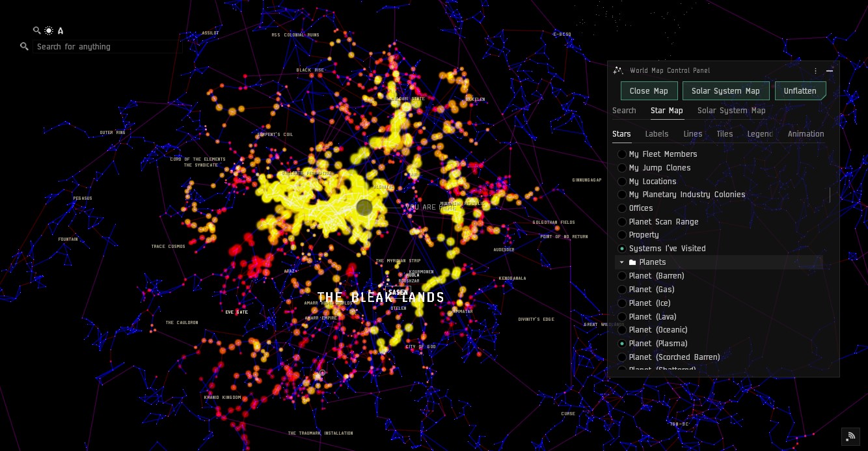Click the sun-shaped star icon above the search box
The image size is (868, 451).
click(x=49, y=31)
